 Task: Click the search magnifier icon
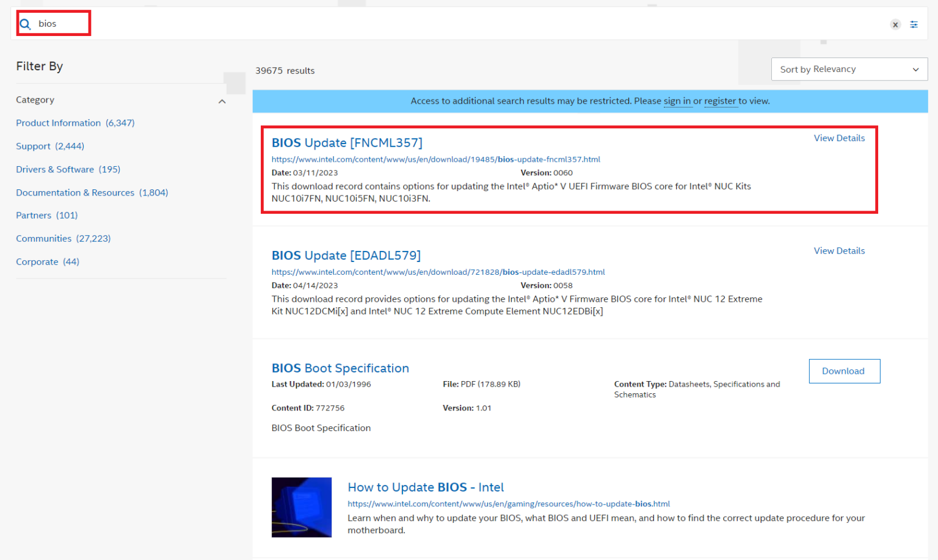24,24
